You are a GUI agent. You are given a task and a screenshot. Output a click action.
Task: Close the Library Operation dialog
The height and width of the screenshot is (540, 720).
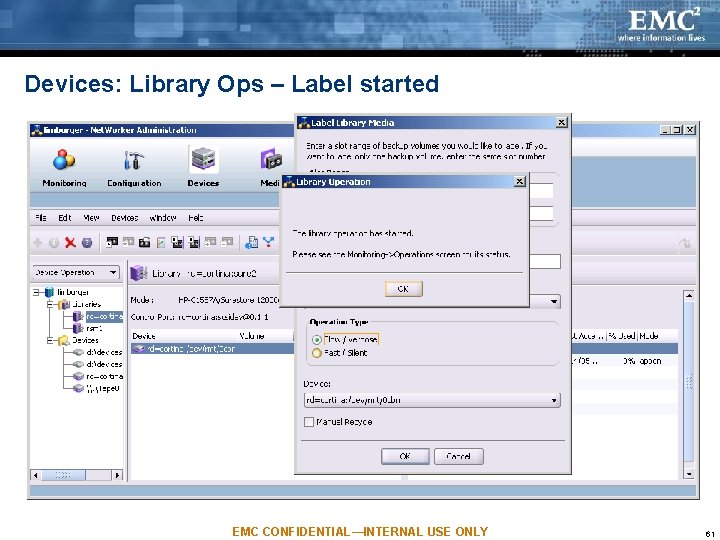(519, 181)
